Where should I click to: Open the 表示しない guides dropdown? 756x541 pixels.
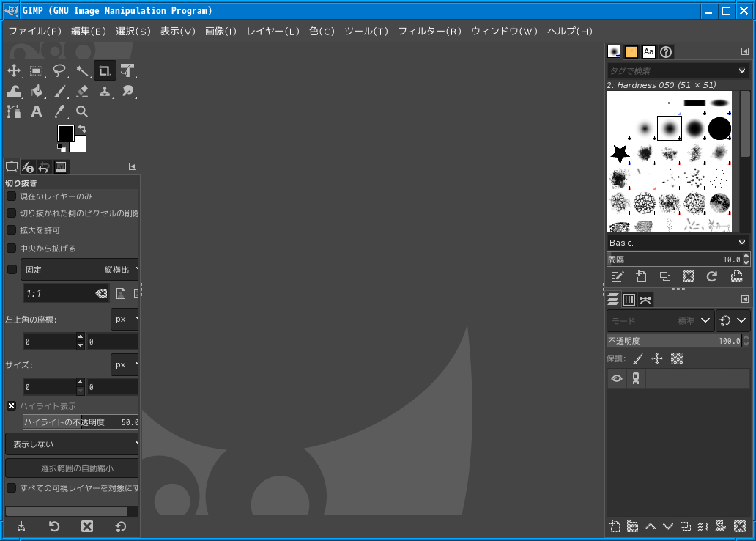point(73,444)
